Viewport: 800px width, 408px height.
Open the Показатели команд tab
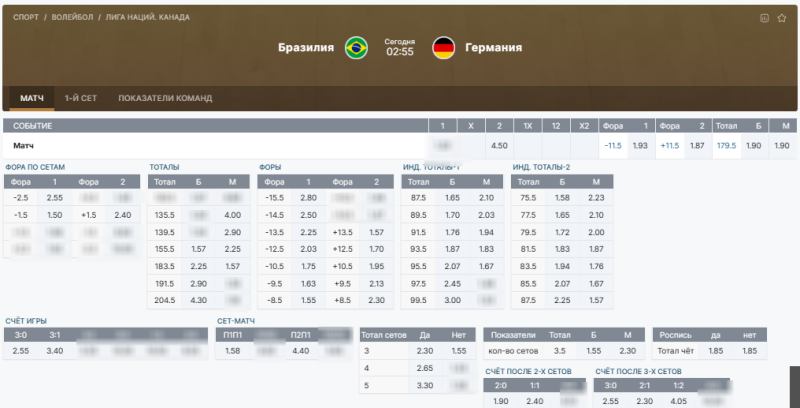click(165, 98)
